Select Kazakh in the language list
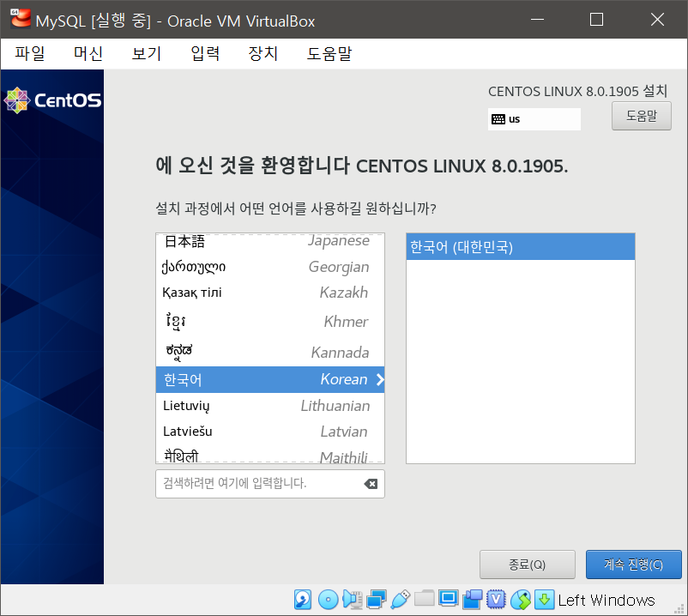Image resolution: width=688 pixels, height=616 pixels. click(x=270, y=293)
